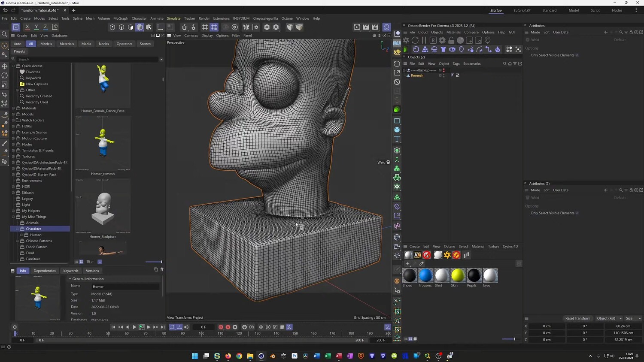Filter assets by Materials

(67, 44)
